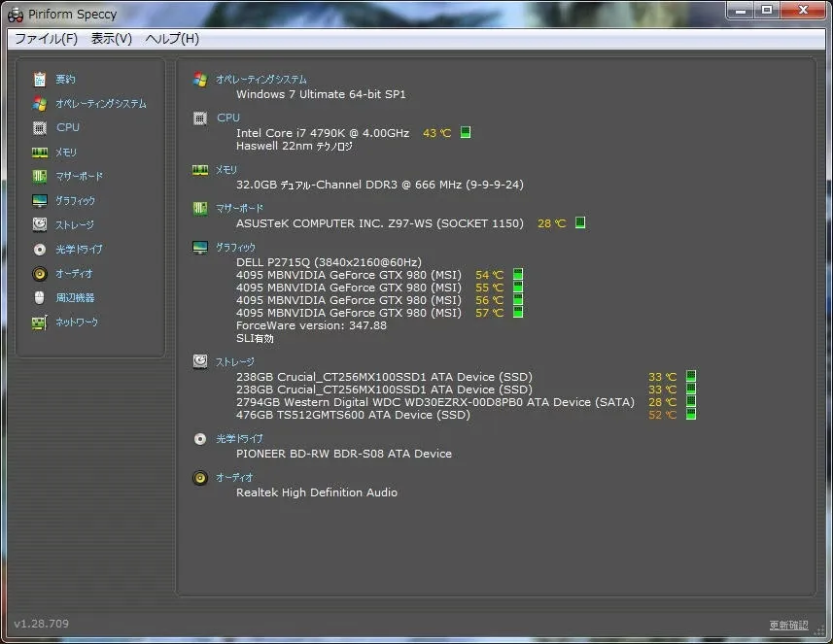Image resolution: width=833 pixels, height=644 pixels.
Task: Open the ヘルプ(H) menu
Action: coord(172,39)
